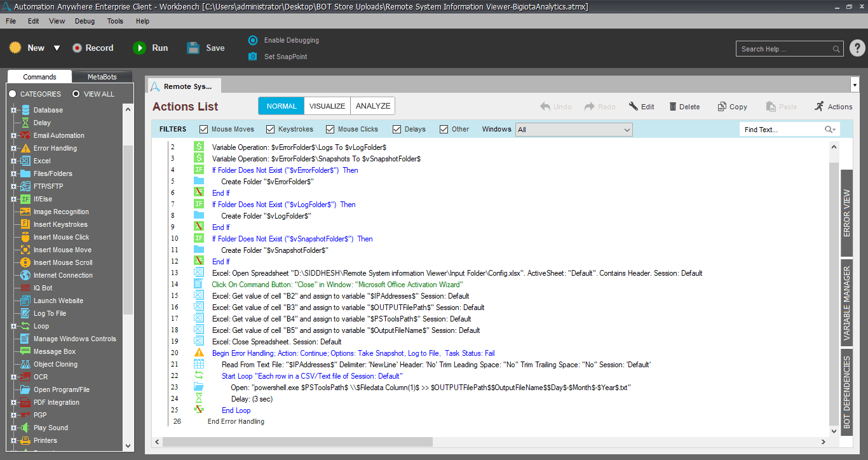This screenshot has height=460, width=868.
Task: Select Insert Mouse Move command icon
Action: coord(25,250)
